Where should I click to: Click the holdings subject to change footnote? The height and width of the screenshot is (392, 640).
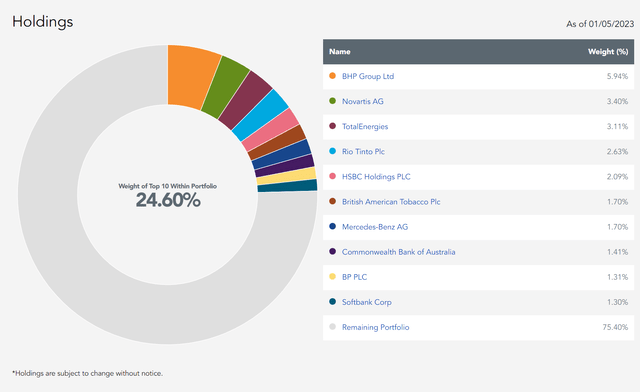tap(87, 373)
